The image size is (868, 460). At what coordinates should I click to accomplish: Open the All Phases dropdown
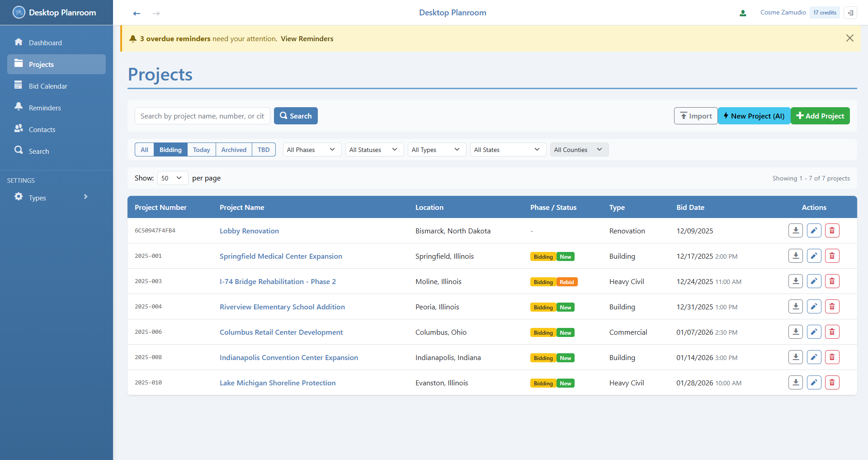tap(311, 149)
